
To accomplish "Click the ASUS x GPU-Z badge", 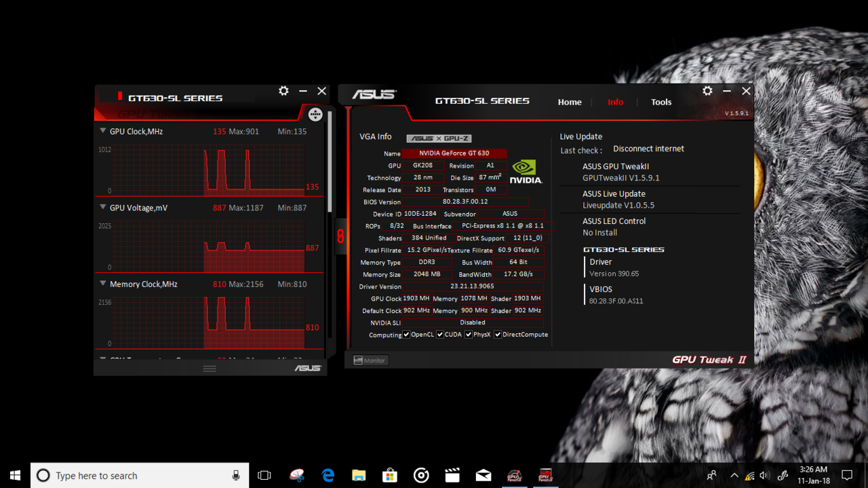I will 439,138.
